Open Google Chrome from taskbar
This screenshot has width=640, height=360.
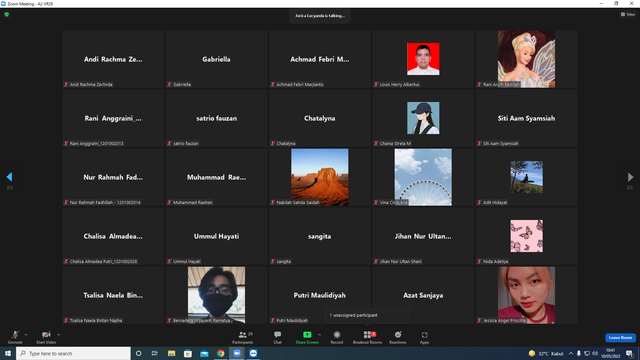220,353
